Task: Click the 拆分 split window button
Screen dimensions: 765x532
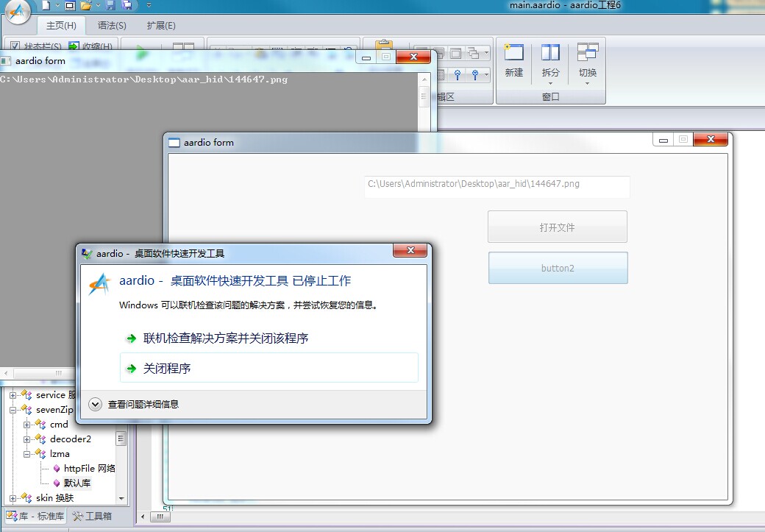Action: pos(550,61)
